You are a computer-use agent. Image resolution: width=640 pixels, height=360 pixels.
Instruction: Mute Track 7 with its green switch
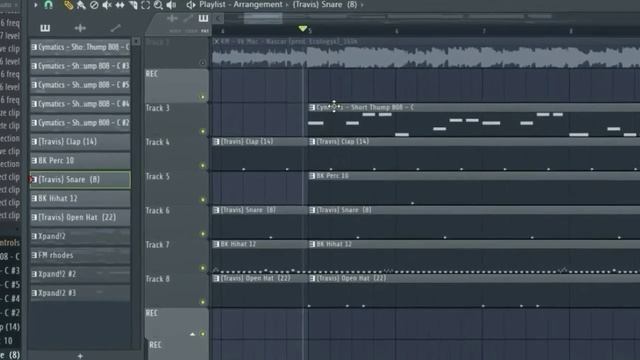point(202,268)
